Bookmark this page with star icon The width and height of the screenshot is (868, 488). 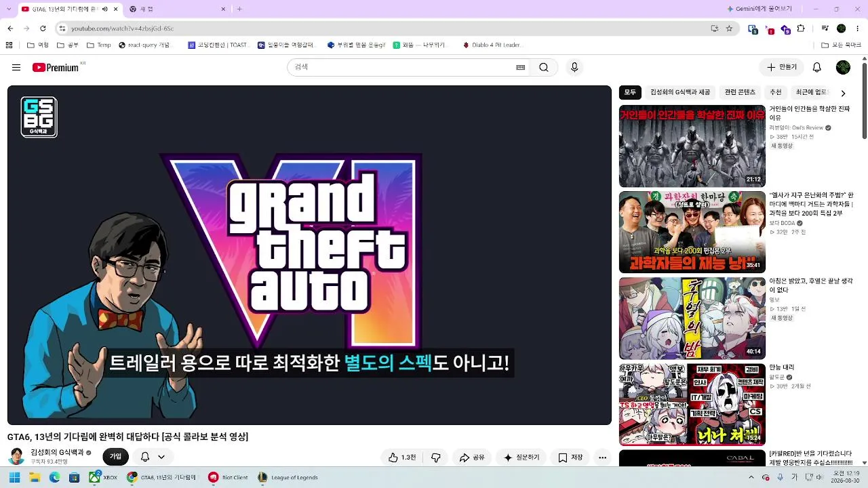click(x=729, y=28)
